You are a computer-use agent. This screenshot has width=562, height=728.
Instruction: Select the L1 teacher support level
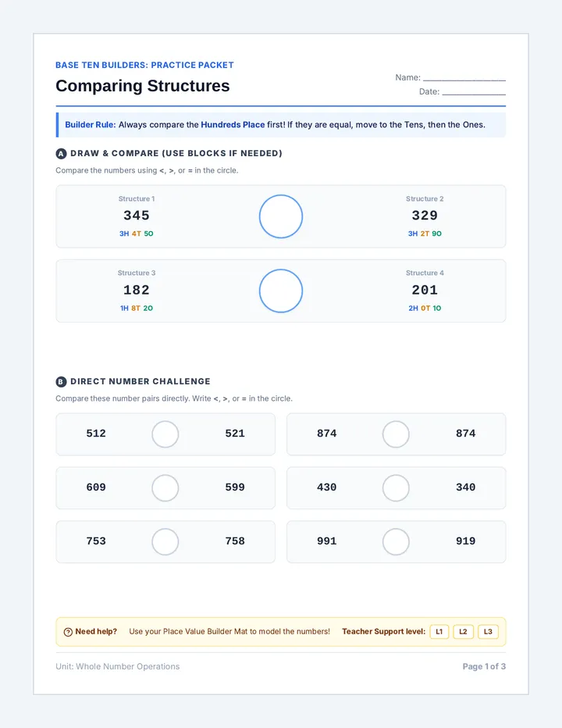point(439,631)
